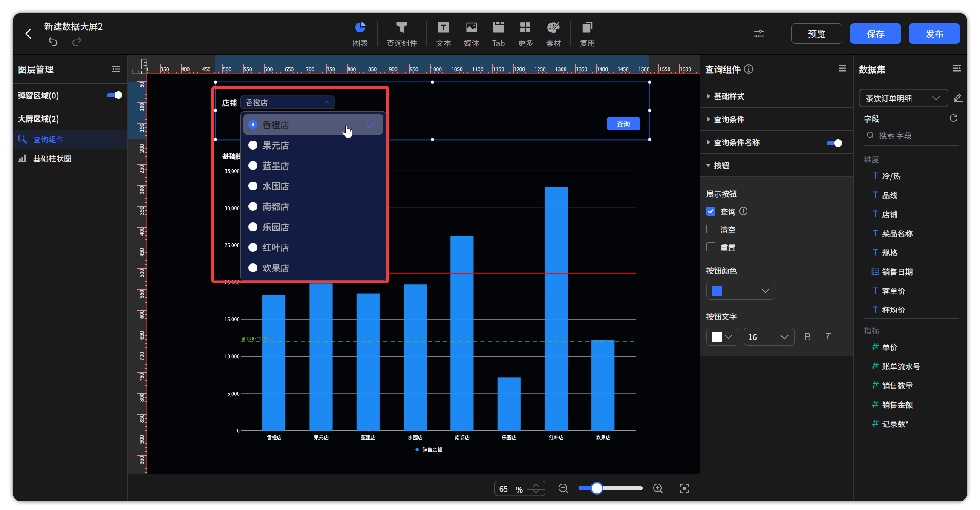Toggle the 弹窗区域 switch

(115, 95)
